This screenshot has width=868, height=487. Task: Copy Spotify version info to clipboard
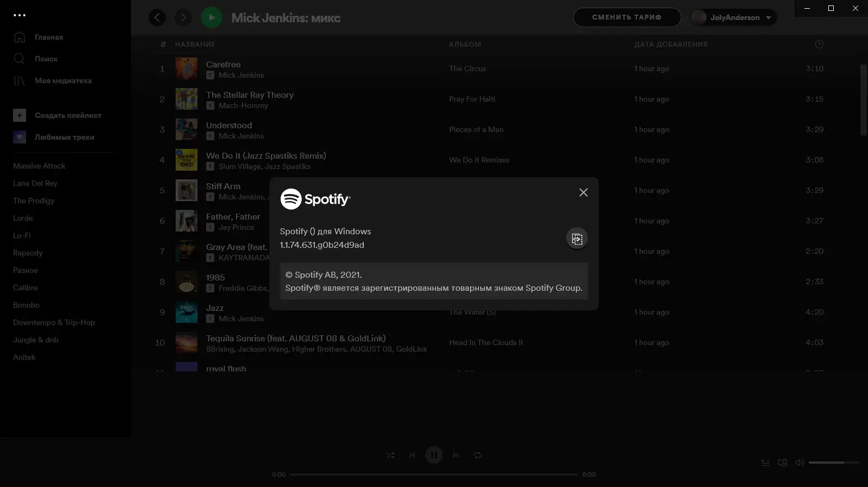tap(577, 239)
